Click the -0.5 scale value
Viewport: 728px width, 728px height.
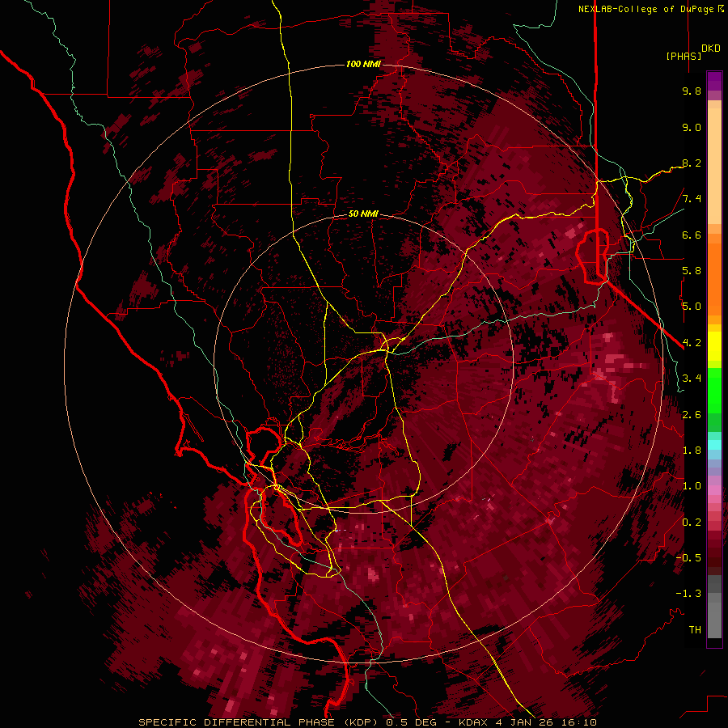[x=688, y=558]
